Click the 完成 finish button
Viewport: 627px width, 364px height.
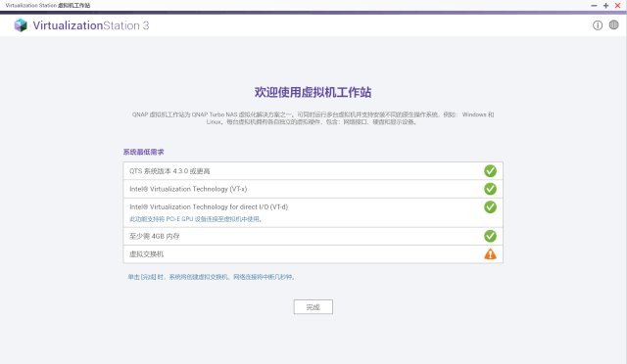313,307
